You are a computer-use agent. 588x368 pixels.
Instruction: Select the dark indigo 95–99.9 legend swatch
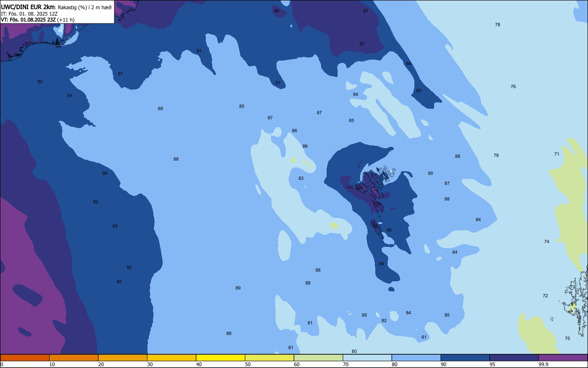(x=514, y=357)
